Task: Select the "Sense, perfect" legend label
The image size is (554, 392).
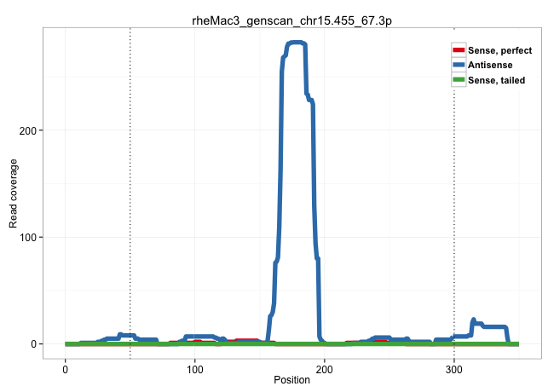Action: pos(499,51)
